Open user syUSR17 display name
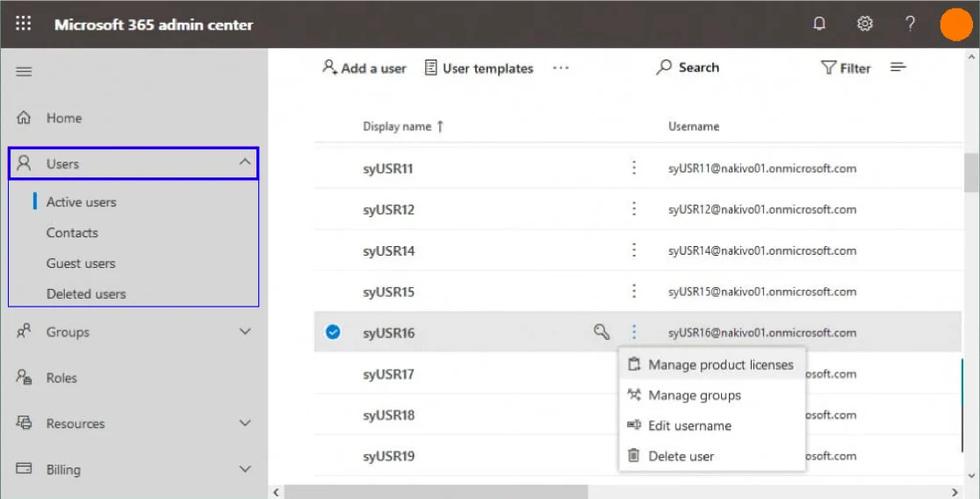The image size is (980, 499). coord(388,374)
